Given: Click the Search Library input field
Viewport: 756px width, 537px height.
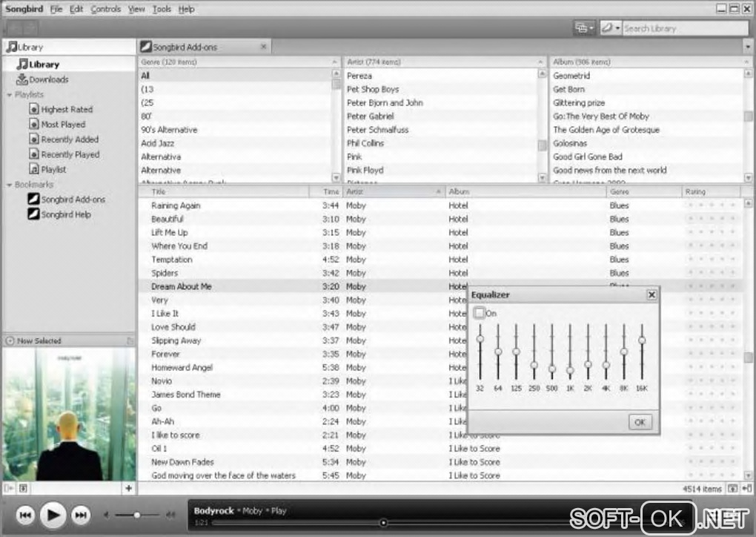Looking at the screenshot, I should click(685, 28).
